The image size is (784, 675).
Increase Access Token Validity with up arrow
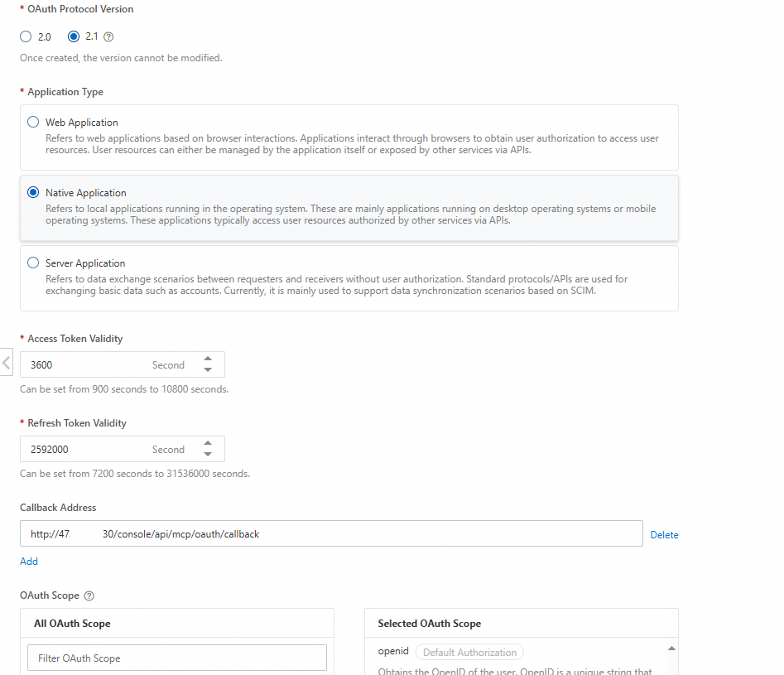[208, 359]
